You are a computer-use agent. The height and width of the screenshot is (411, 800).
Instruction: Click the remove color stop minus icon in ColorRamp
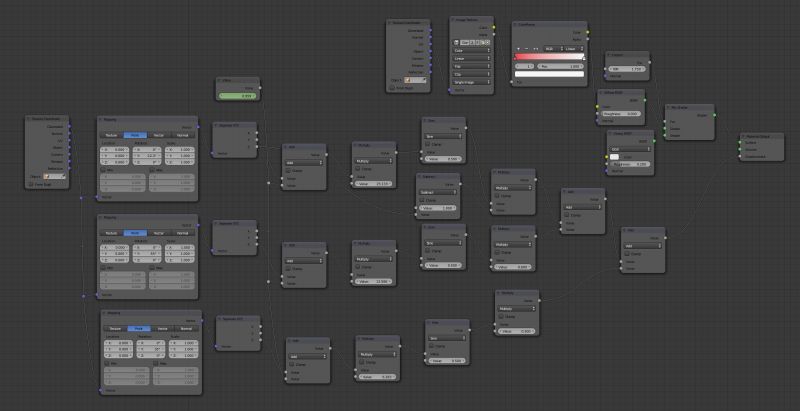point(527,48)
